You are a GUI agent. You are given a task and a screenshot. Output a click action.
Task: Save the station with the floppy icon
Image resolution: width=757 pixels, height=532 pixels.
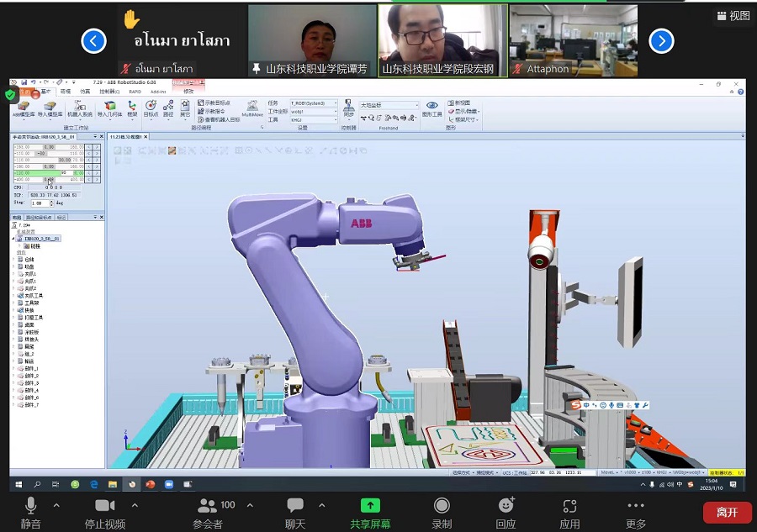pos(24,82)
